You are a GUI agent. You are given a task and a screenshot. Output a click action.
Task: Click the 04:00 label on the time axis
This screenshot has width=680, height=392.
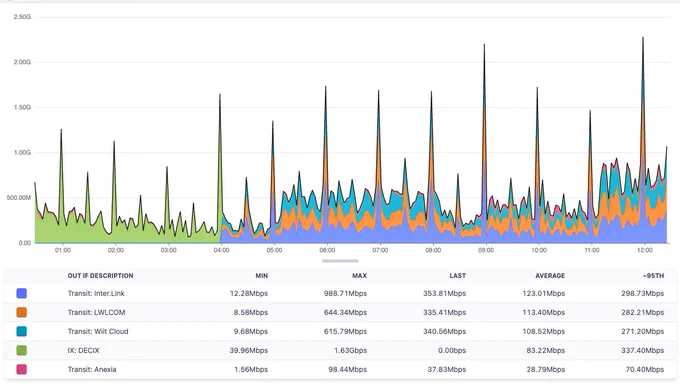tap(222, 250)
